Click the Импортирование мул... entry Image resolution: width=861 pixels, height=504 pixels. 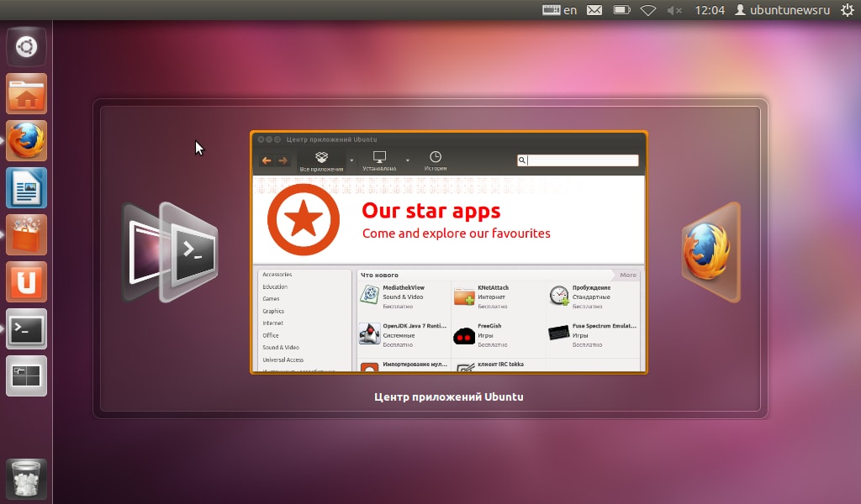[x=415, y=365]
